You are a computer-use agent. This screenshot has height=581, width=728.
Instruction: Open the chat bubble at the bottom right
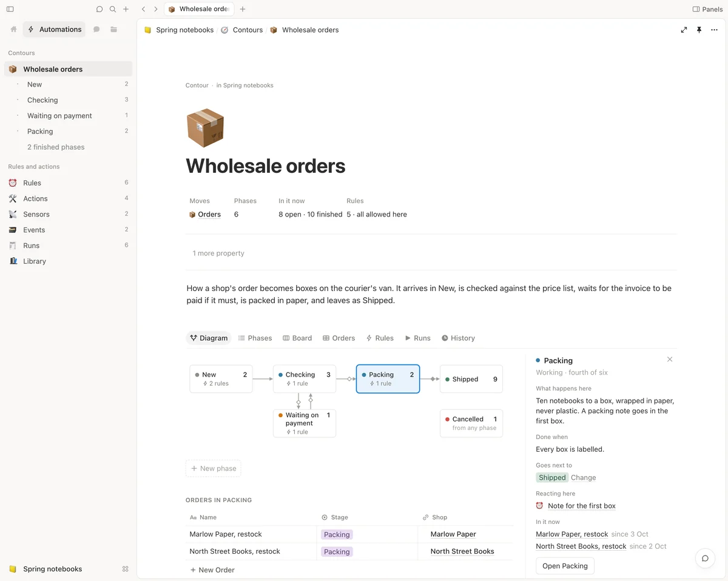pyautogui.click(x=705, y=559)
